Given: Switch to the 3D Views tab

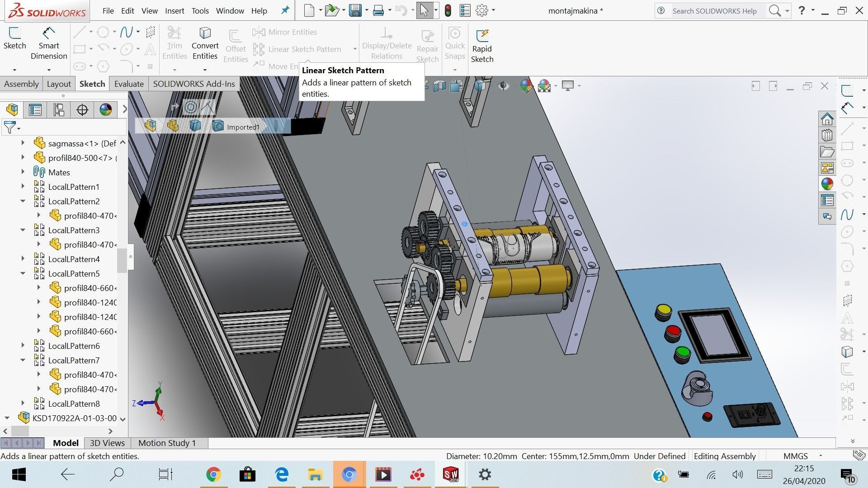Looking at the screenshot, I should (107, 443).
